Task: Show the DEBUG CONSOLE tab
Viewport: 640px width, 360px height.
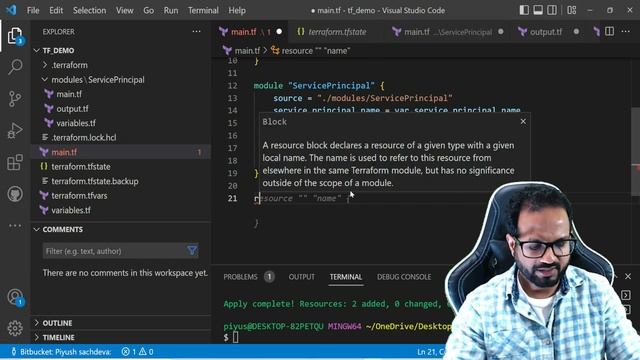Action: click(404, 277)
